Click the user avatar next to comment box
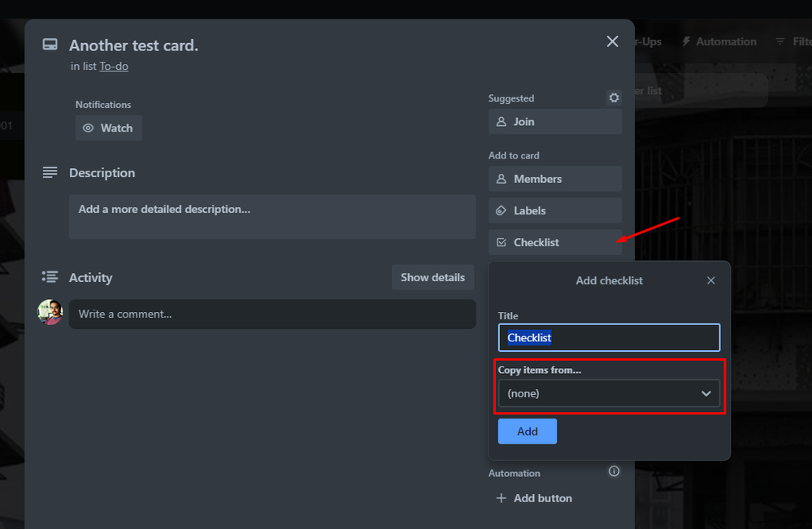 point(50,312)
